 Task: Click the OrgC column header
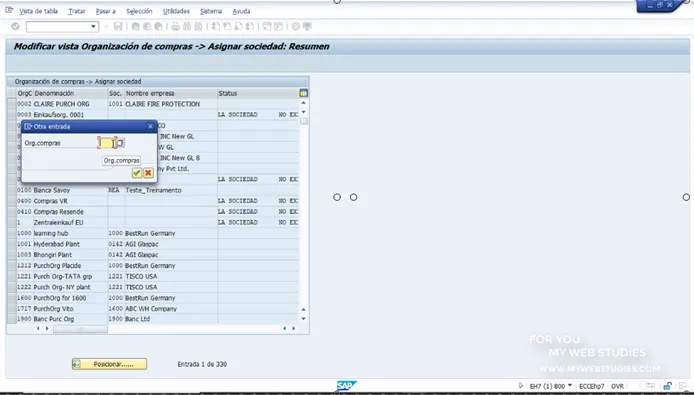(25, 93)
